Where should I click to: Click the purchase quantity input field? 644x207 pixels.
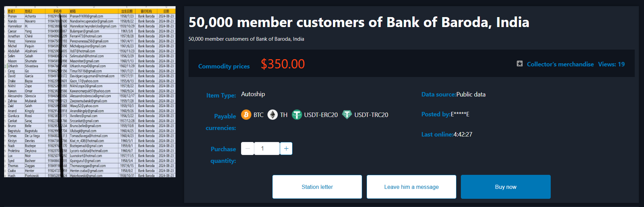(267, 148)
